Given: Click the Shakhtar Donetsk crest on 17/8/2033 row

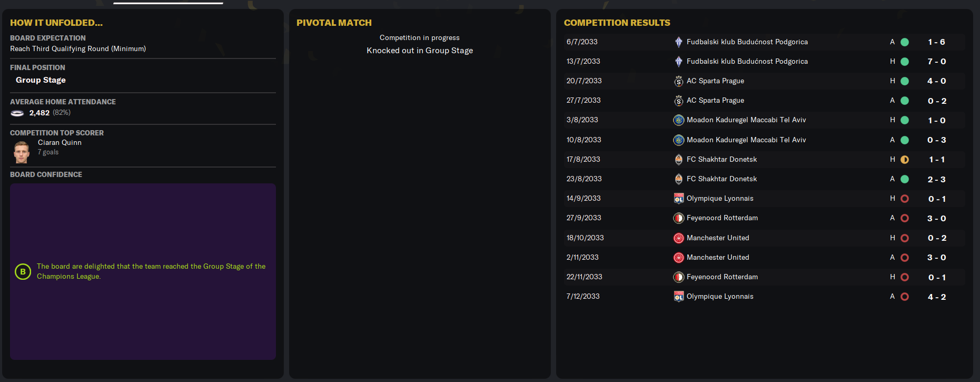Looking at the screenshot, I should tap(679, 159).
